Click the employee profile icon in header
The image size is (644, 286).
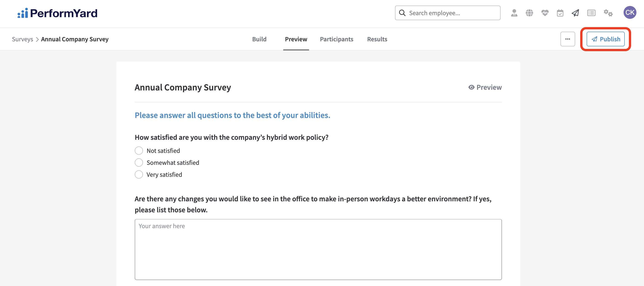514,13
